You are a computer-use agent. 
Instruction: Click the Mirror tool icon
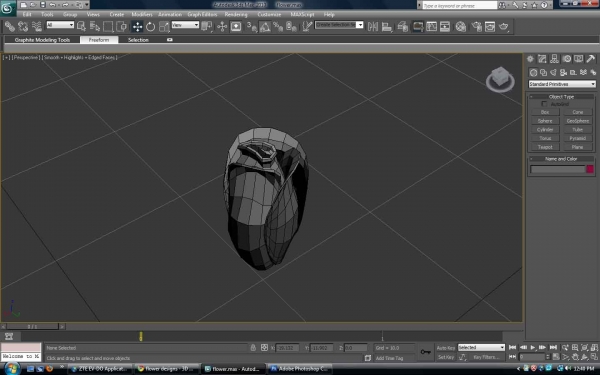point(373,26)
